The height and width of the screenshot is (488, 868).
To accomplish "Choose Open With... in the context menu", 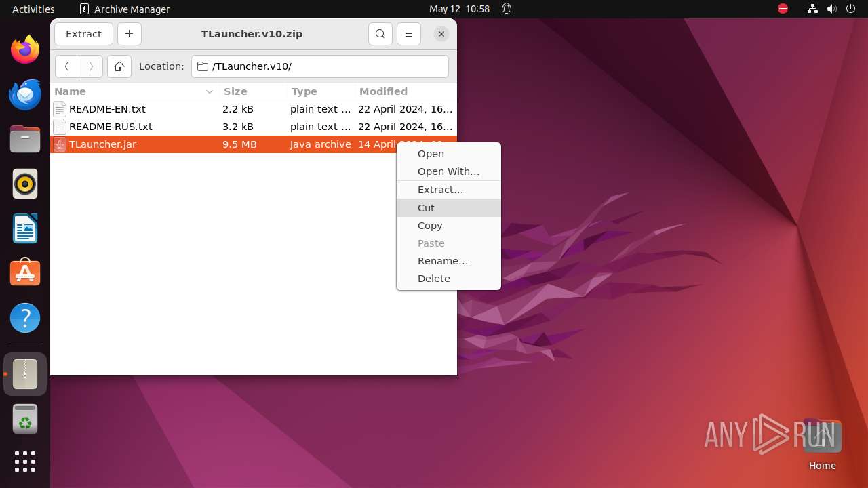I will (448, 171).
